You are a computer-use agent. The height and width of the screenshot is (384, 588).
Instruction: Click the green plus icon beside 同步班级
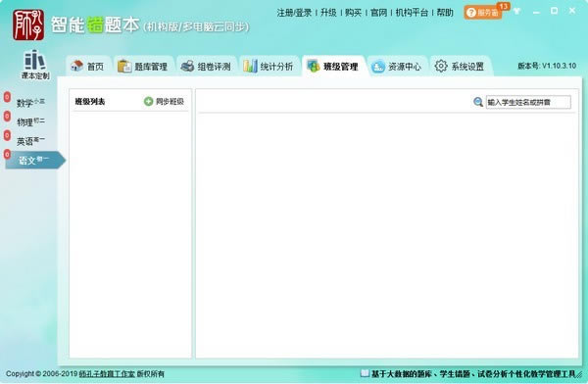click(149, 101)
